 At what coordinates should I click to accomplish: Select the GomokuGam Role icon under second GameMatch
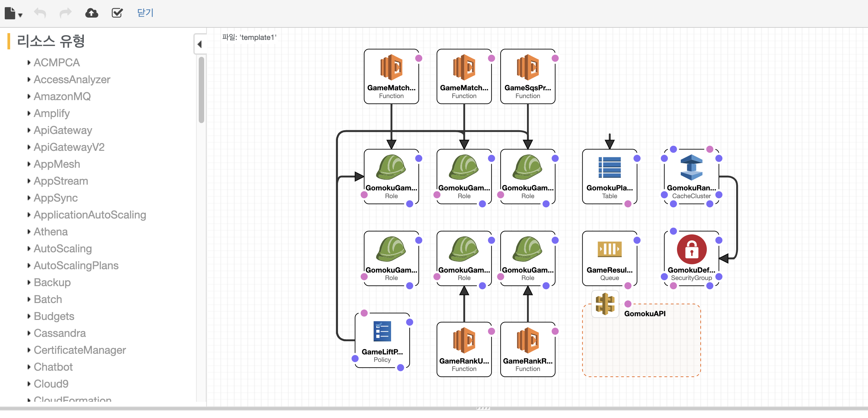point(464,167)
